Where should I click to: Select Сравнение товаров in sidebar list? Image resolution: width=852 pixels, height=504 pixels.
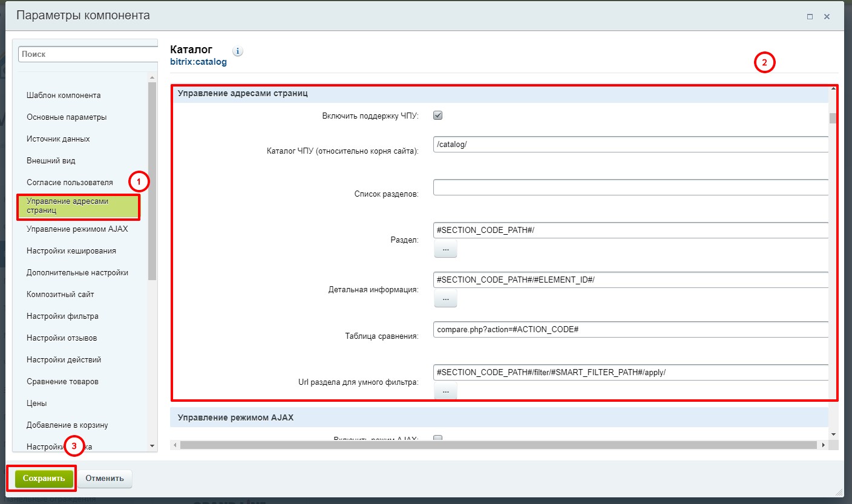click(x=62, y=382)
